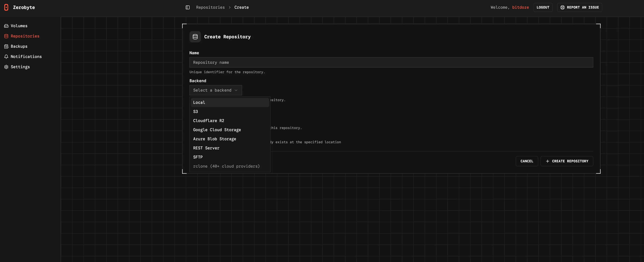Click the Report an Issue person icon
This screenshot has height=262, width=644.
[562, 7]
